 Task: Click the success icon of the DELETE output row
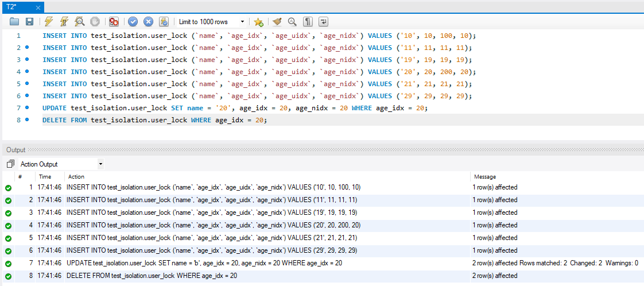pyautogui.click(x=8, y=277)
